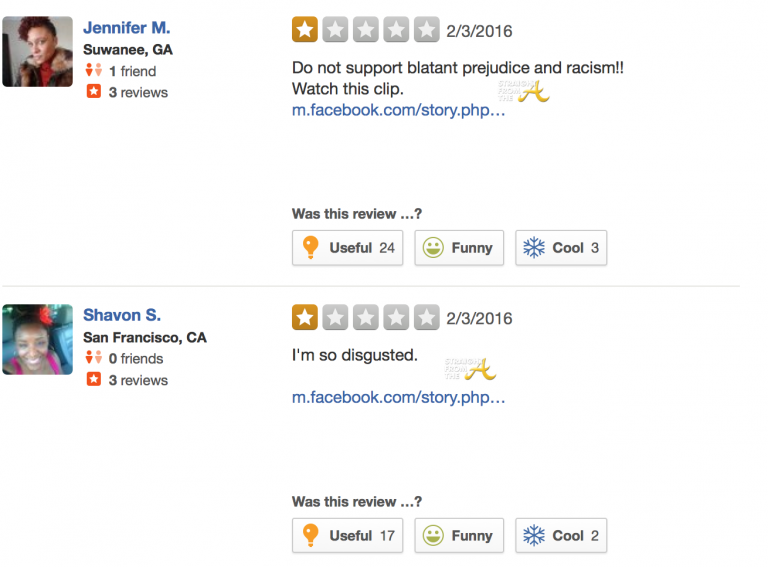
Task: Vote Jennifer's review Useful (24)
Action: [347, 248]
